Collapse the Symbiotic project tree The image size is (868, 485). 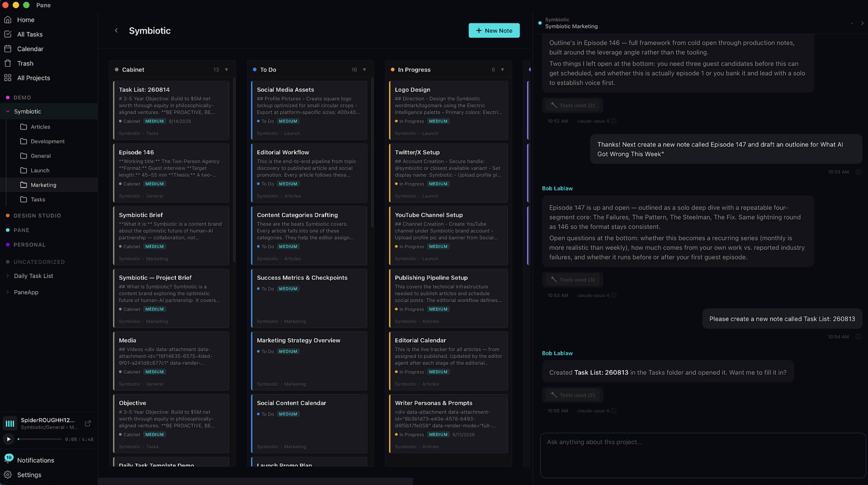8,111
